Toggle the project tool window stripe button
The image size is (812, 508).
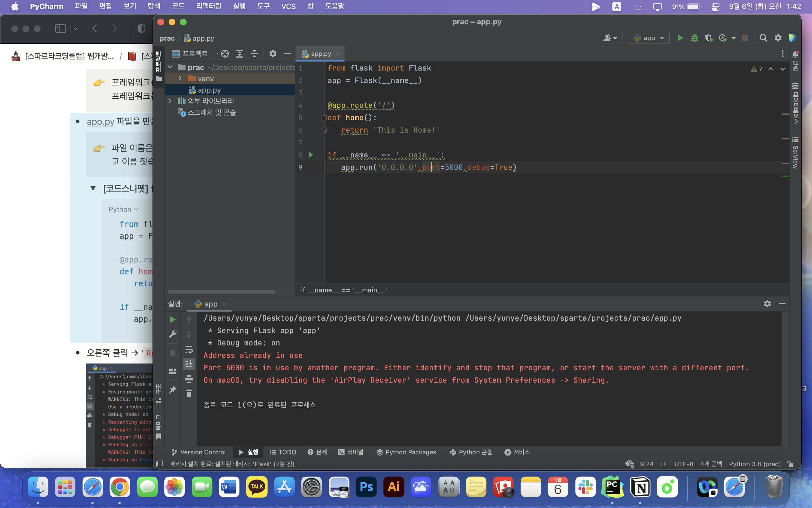point(159,66)
